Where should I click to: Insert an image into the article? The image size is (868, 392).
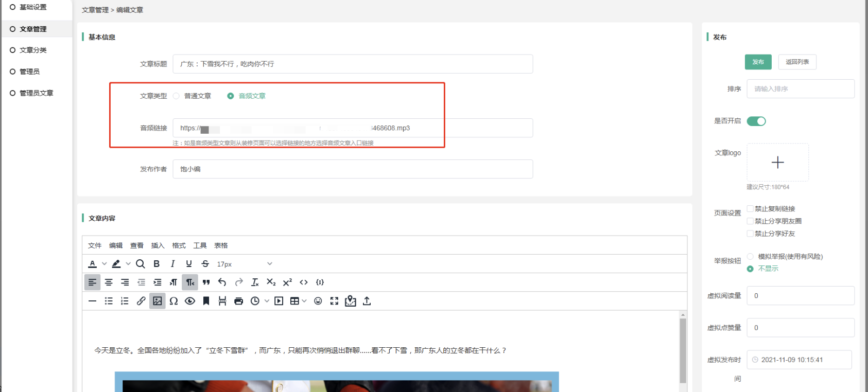point(158,301)
